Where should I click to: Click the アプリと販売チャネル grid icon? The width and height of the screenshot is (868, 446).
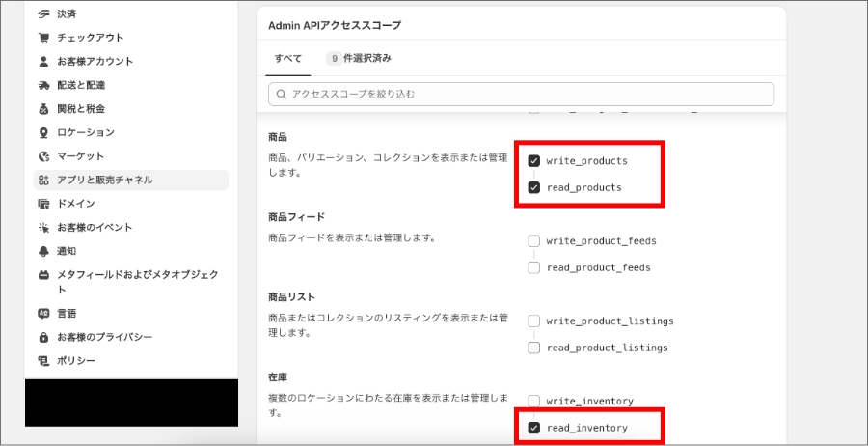[x=43, y=181]
